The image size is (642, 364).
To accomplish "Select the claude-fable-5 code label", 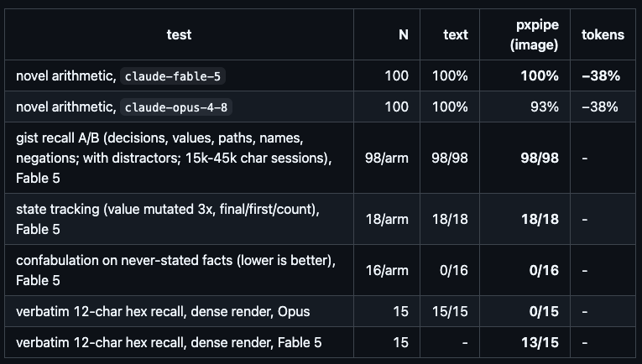I will tap(172, 76).
